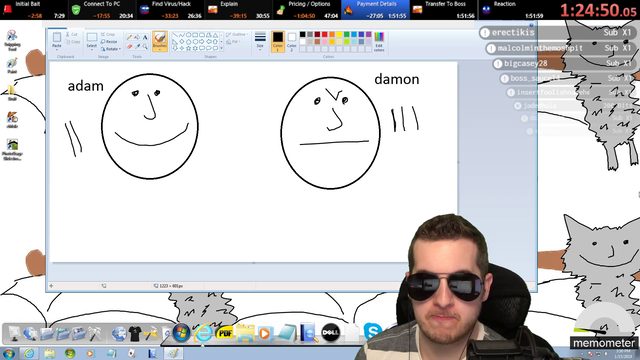Viewport: 640px width, 360px height.
Task: Click the Dell icon in the dock
Action: click(x=331, y=333)
